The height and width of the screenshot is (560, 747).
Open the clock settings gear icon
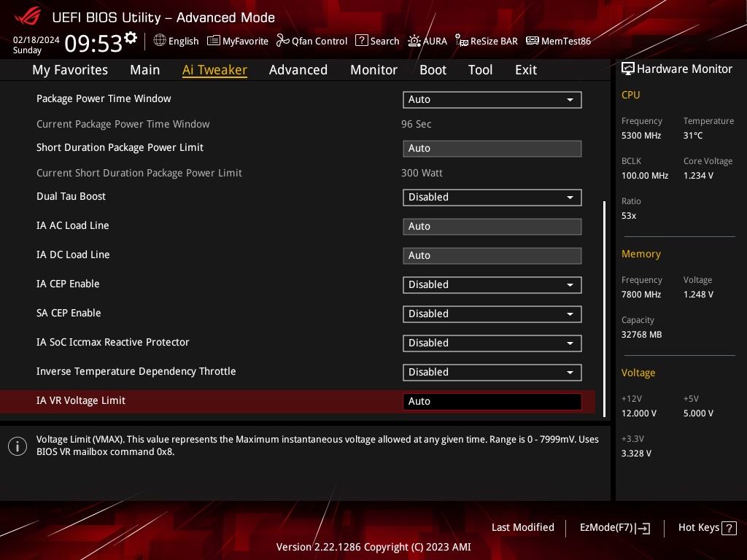pyautogui.click(x=131, y=38)
